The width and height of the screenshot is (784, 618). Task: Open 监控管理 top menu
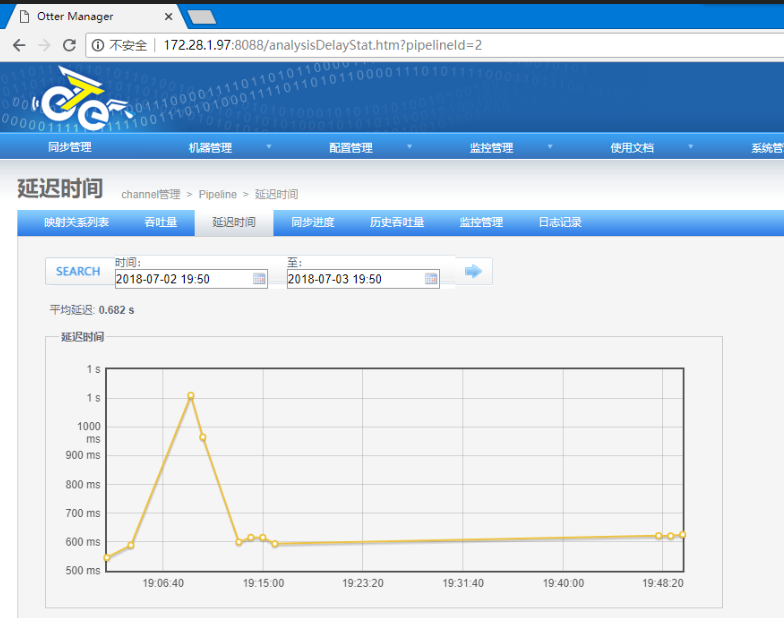click(491, 148)
